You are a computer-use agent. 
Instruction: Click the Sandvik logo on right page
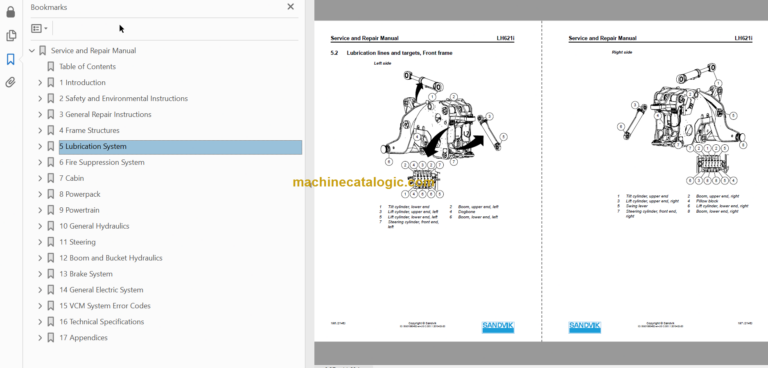(585, 327)
